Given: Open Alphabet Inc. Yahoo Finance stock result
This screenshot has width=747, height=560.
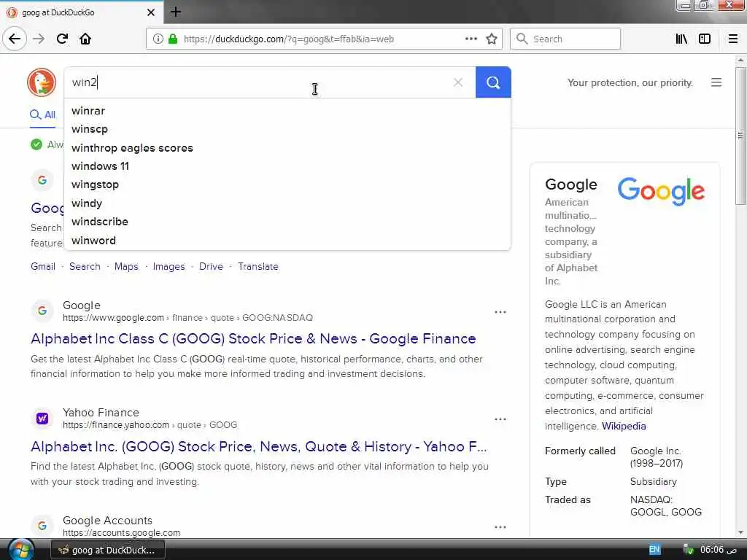Looking at the screenshot, I should click(x=259, y=446).
